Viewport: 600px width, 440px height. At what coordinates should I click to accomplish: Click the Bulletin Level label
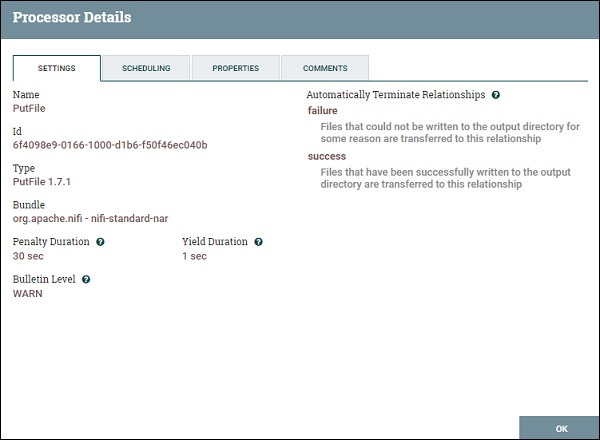[x=44, y=279]
